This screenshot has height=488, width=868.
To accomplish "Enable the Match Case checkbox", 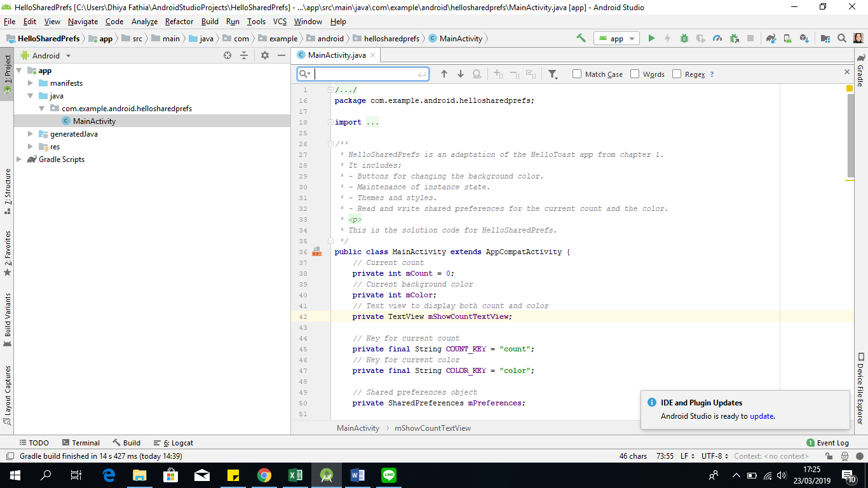I will point(577,74).
